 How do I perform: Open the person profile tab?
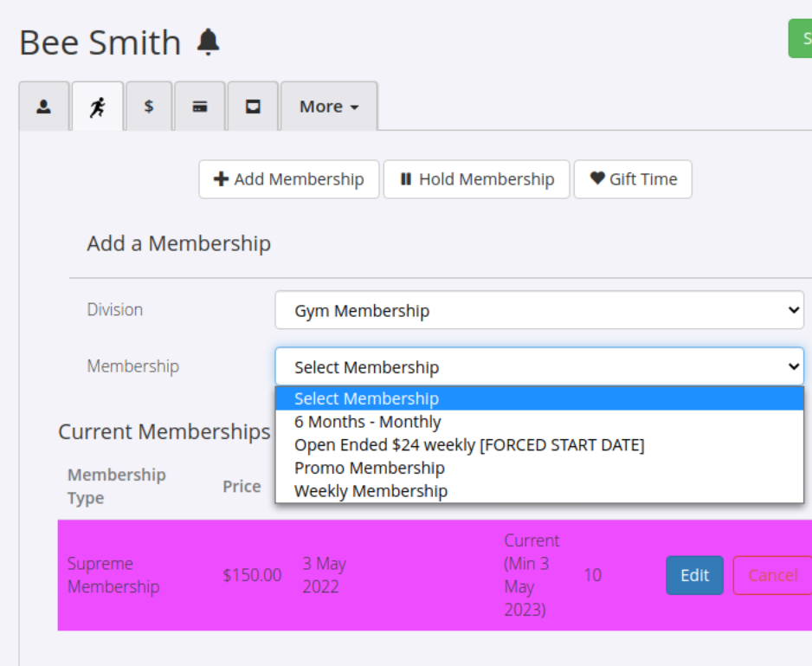click(x=43, y=107)
